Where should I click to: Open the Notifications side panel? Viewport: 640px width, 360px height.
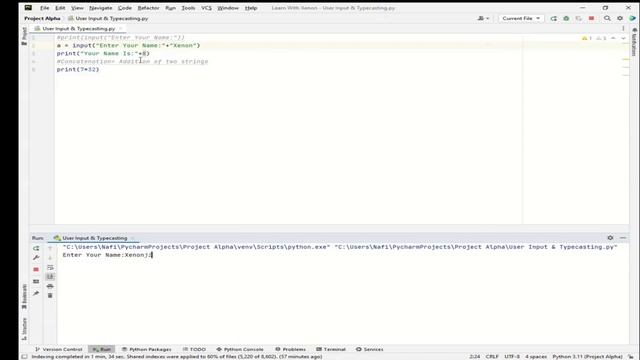pos(634,42)
